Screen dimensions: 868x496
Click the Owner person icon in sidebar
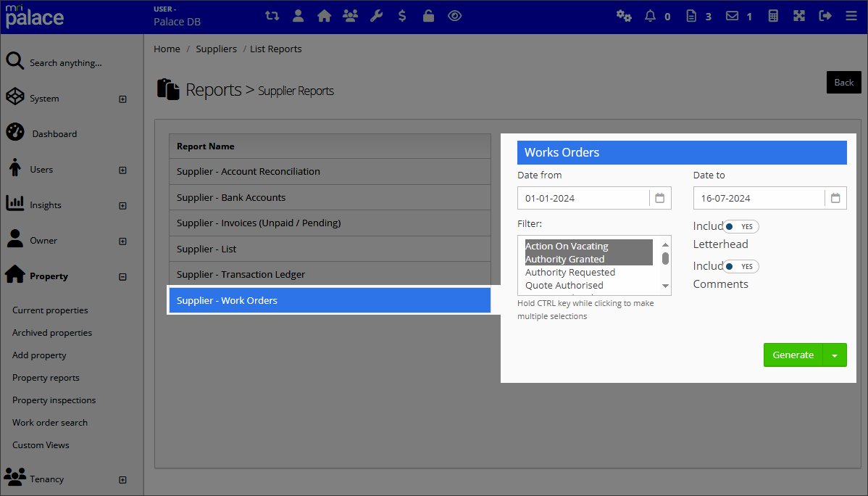(15, 239)
